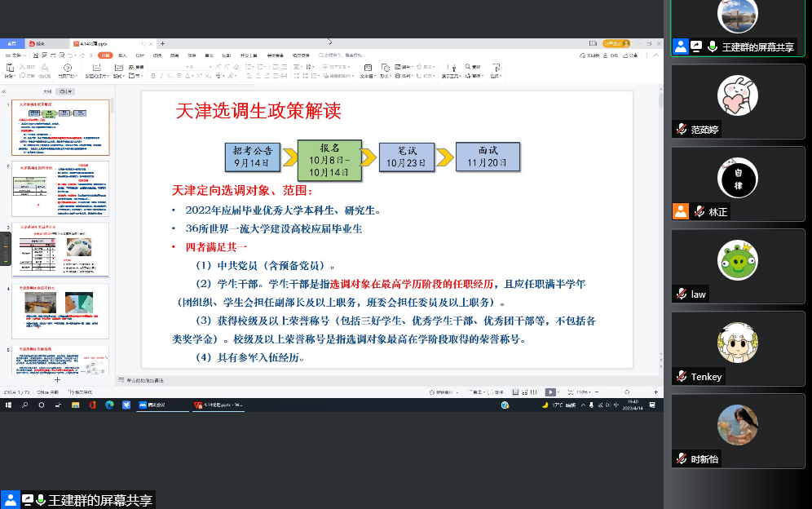The height and width of the screenshot is (509, 812).
Task: Open the 设计 ribbon tab
Action: [x=139, y=55]
